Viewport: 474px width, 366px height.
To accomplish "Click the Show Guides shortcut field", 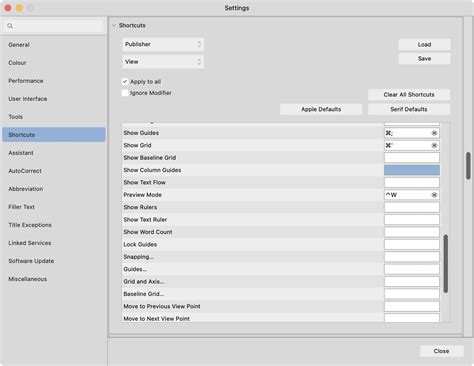I will [x=412, y=133].
